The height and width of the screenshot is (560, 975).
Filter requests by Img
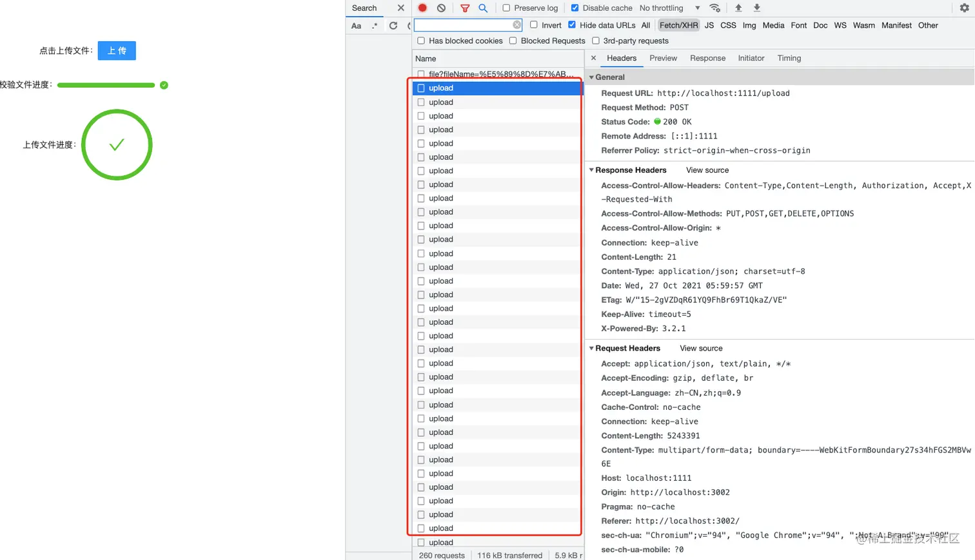point(749,25)
